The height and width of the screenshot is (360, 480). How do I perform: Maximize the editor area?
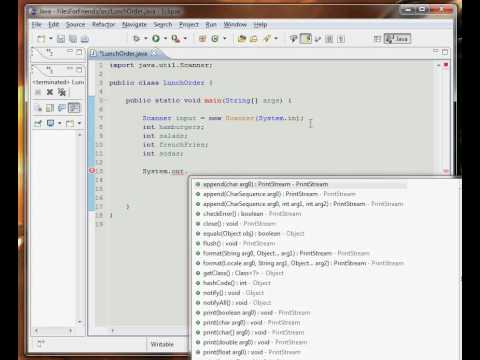[445, 52]
